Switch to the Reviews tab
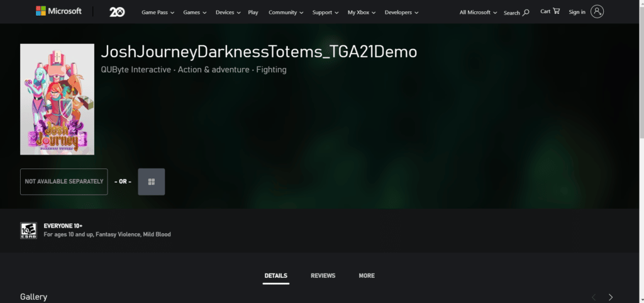The width and height of the screenshot is (644, 303). [x=323, y=276]
